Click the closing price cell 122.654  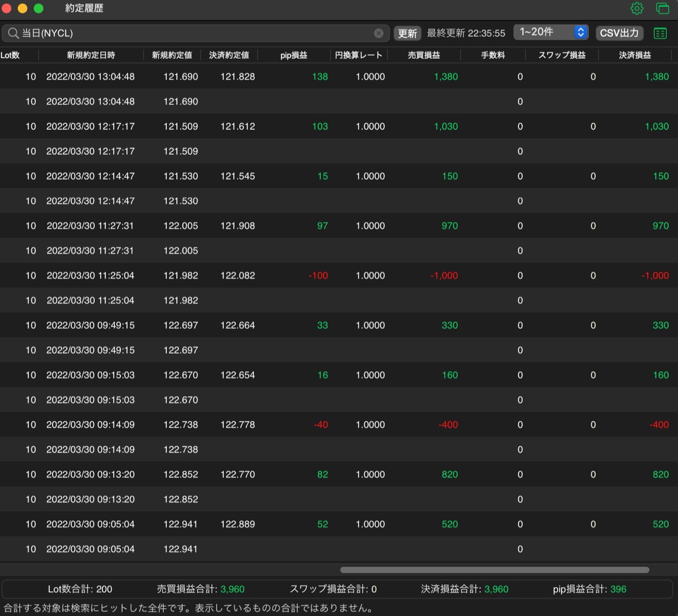[238, 375]
